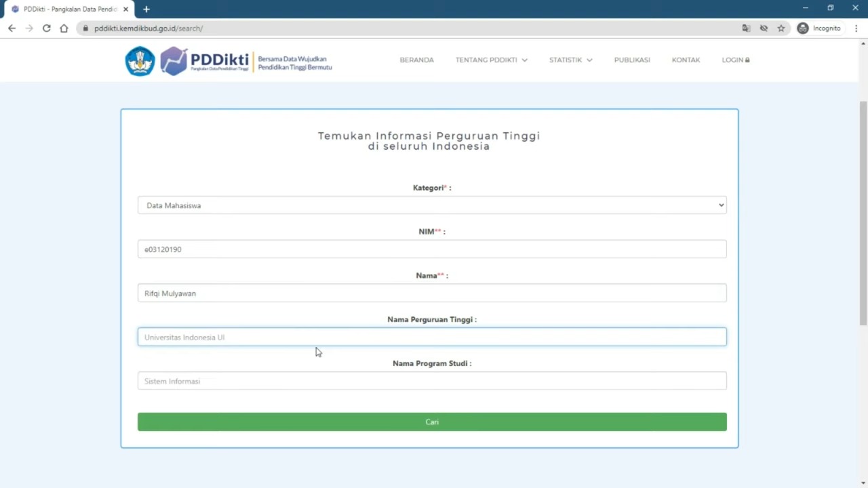Click 'Bersama Data Wujudkan' tagline text
Image resolution: width=868 pixels, height=488 pixels.
[292, 59]
